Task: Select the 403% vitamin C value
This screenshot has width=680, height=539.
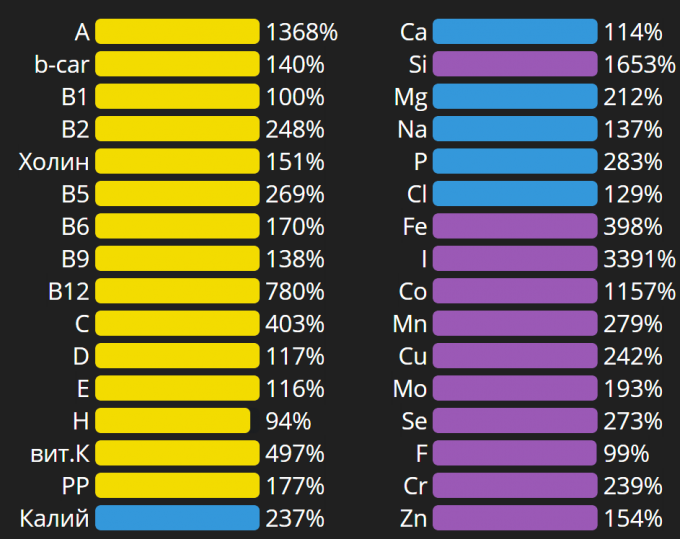Action: pos(295,324)
